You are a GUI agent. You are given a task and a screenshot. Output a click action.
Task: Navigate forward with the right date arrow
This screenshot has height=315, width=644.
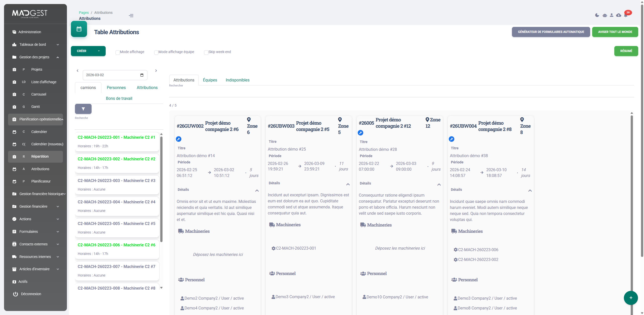click(156, 71)
